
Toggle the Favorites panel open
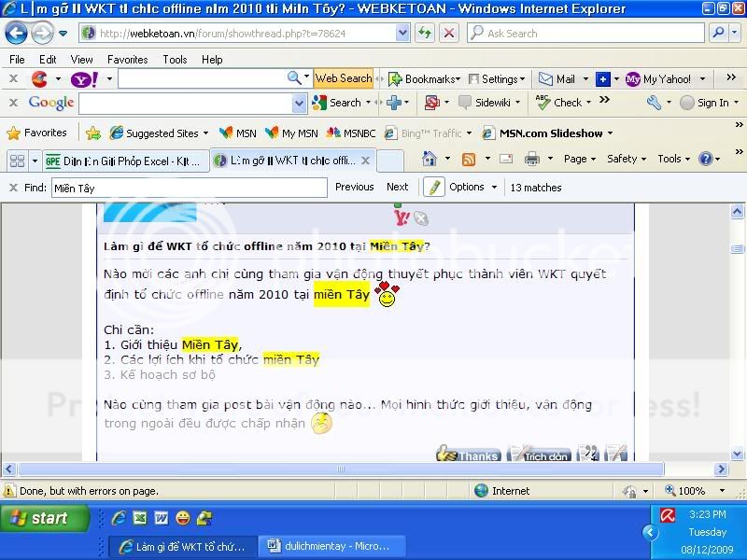click(35, 133)
